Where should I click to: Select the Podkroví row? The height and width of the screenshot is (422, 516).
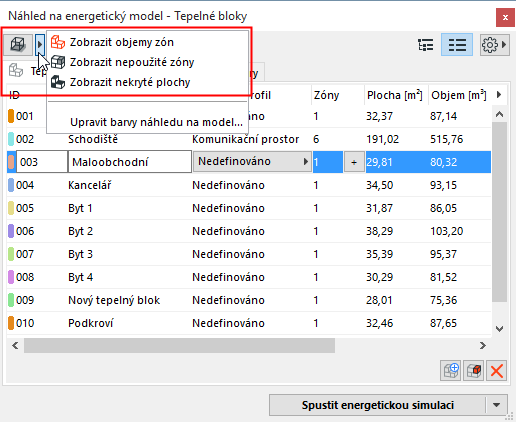coord(249,323)
